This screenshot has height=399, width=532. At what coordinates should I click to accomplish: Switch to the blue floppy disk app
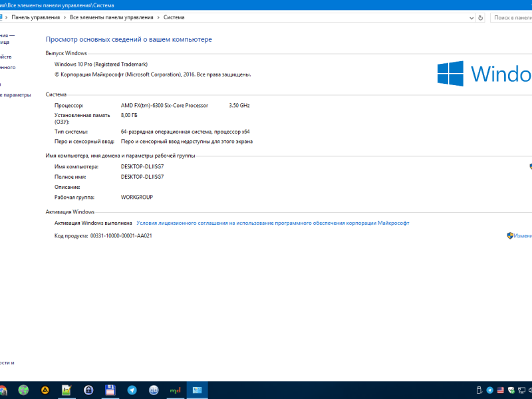(110, 390)
